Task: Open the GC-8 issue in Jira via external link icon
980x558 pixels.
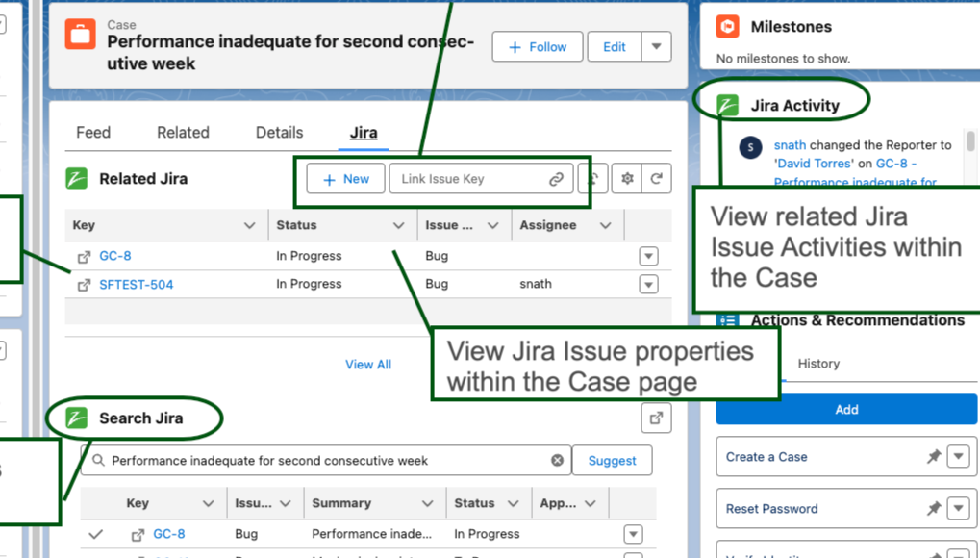Action: tap(85, 256)
